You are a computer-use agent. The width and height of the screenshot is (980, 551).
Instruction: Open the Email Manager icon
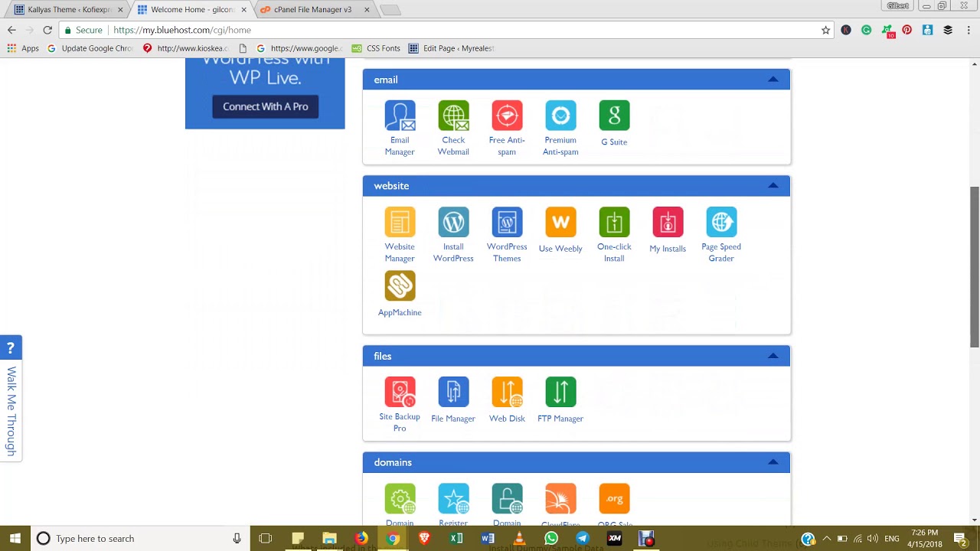[400, 116]
